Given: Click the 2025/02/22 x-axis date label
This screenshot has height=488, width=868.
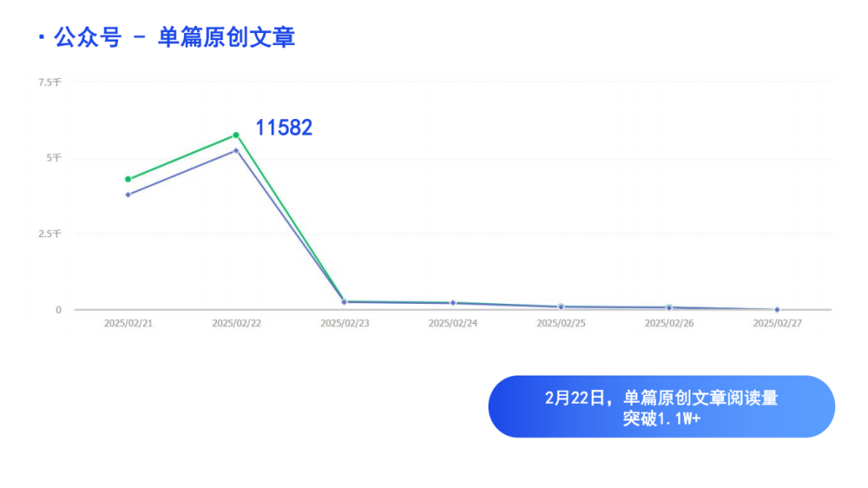Looking at the screenshot, I should click(x=236, y=323).
